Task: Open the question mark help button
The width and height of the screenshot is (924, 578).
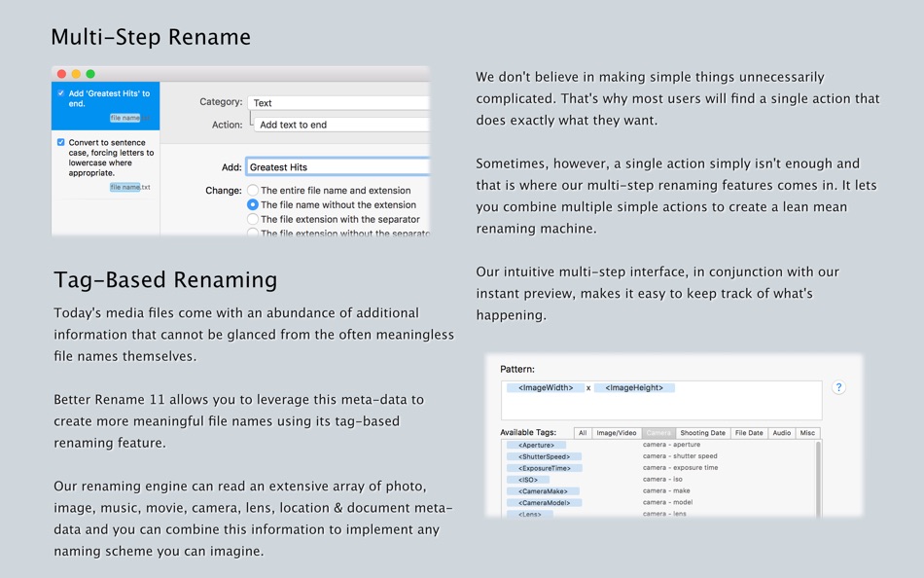Action: (x=838, y=387)
